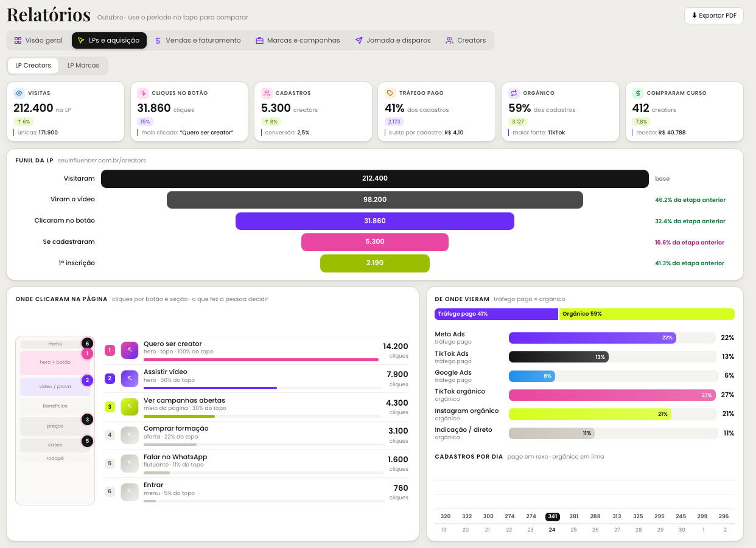The image size is (756, 548).
Task: Export the report with Exportar PDF
Action: point(714,16)
